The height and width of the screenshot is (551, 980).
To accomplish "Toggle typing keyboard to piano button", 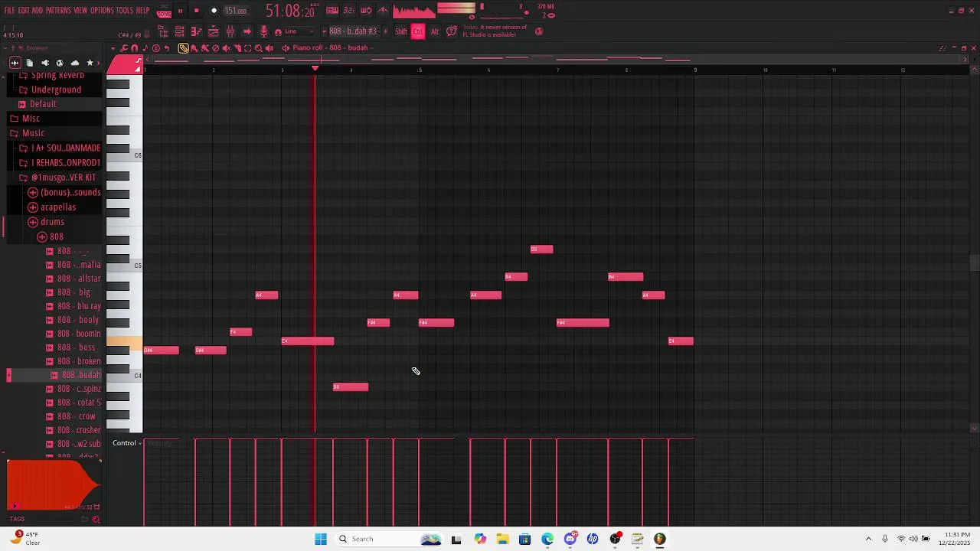I will click(332, 11).
